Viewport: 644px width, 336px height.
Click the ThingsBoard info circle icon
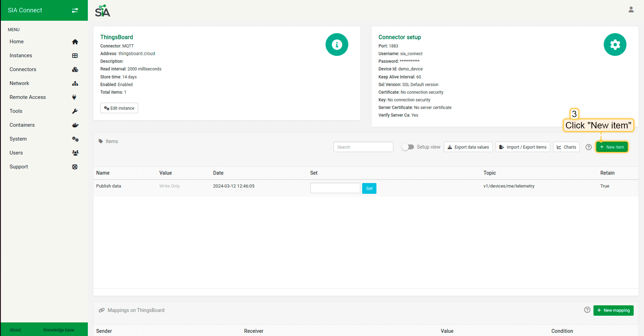click(x=336, y=44)
